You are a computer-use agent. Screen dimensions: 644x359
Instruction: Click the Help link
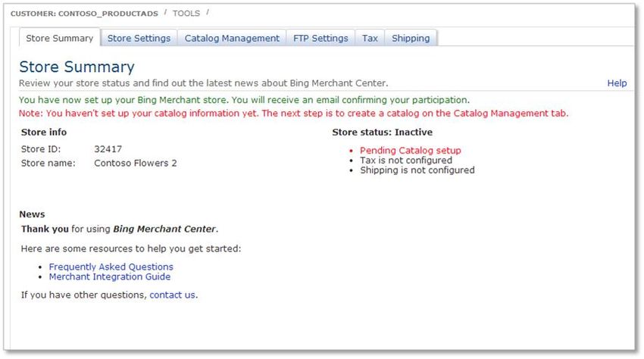(x=617, y=83)
